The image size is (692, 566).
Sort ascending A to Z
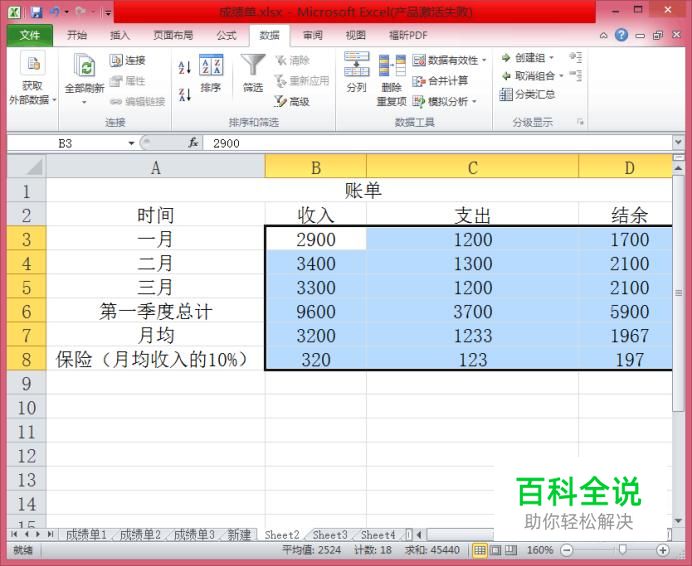pyautogui.click(x=184, y=68)
